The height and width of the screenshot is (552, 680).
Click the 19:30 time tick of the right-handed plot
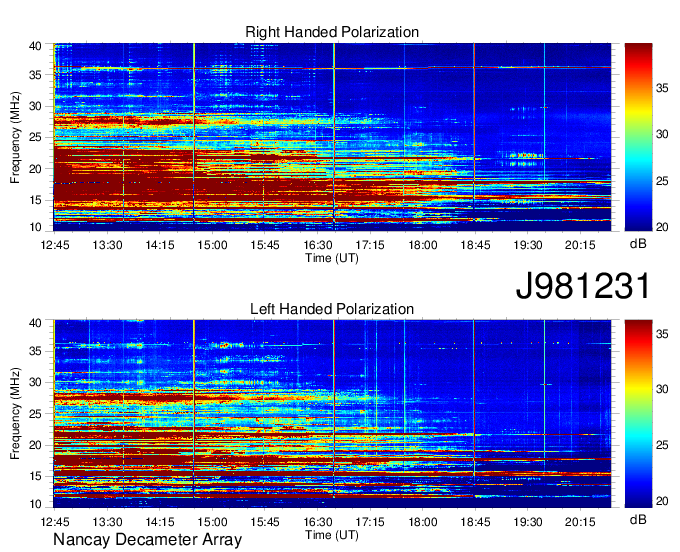[528, 245]
